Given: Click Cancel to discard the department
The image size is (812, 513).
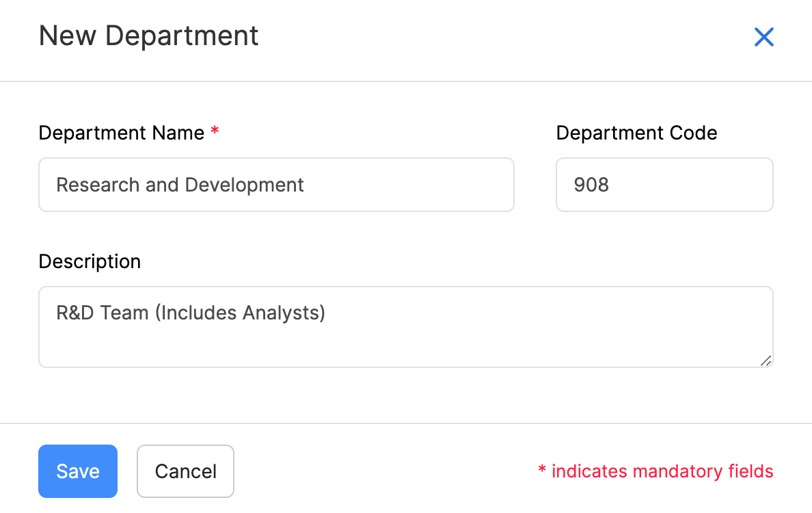Looking at the screenshot, I should [x=185, y=471].
